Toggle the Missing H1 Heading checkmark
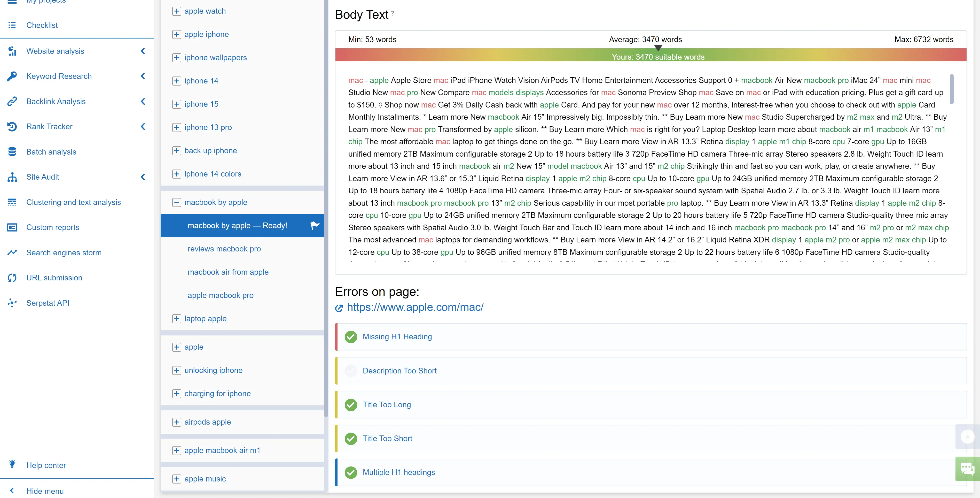980x498 pixels. tap(351, 336)
